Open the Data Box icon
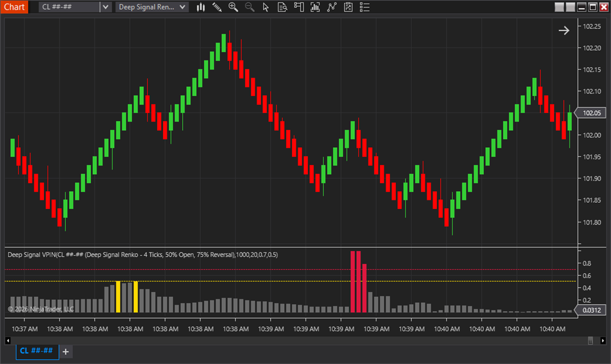The height and width of the screenshot is (364, 611). [x=282, y=7]
